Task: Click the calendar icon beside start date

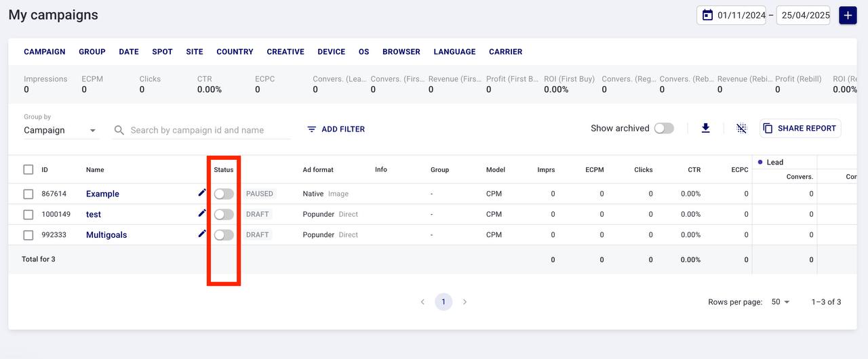Action: pos(707,15)
